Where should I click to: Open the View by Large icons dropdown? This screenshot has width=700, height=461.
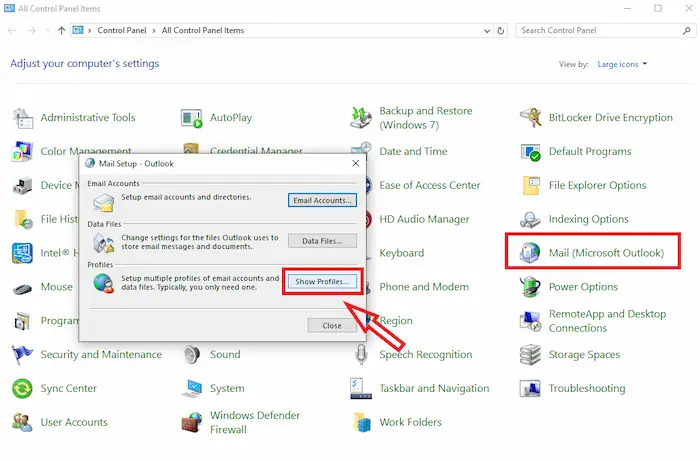click(622, 64)
